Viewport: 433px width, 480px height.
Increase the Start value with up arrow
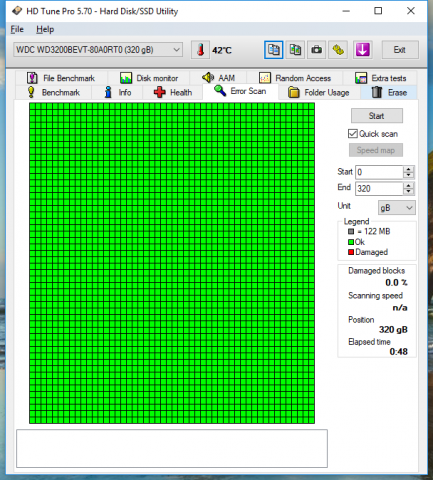pyautogui.click(x=408, y=169)
